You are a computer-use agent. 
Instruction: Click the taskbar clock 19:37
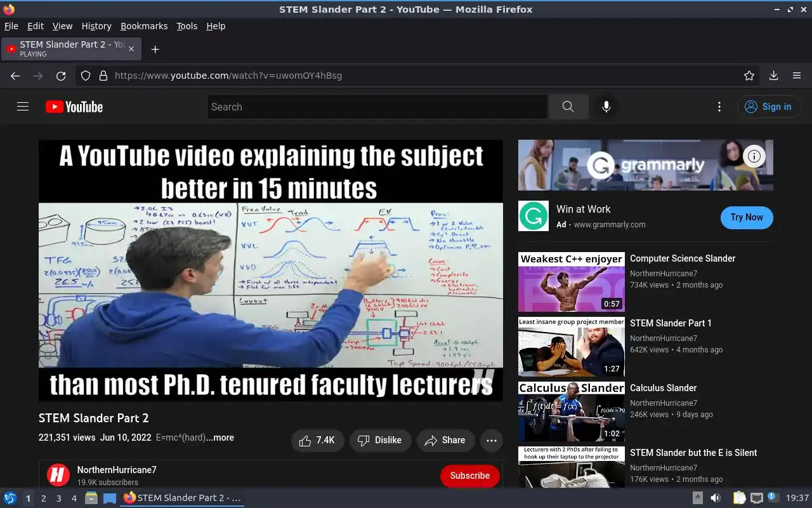pos(797,498)
